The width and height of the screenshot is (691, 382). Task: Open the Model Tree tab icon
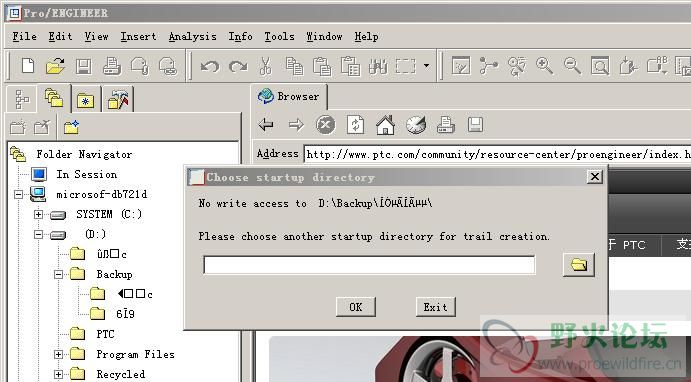pos(22,99)
